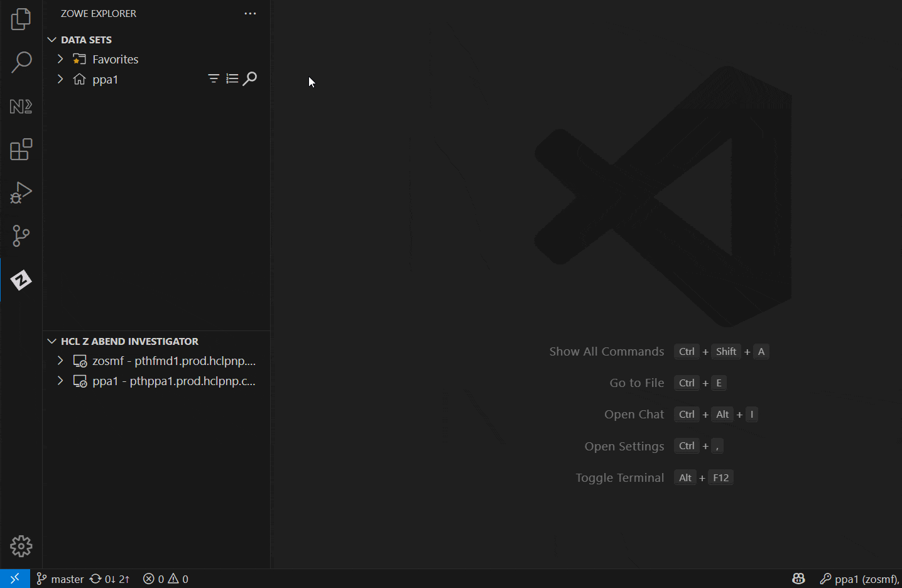Click the list icon on the ppa1 data sets row
This screenshot has height=588, width=902.
(x=232, y=79)
